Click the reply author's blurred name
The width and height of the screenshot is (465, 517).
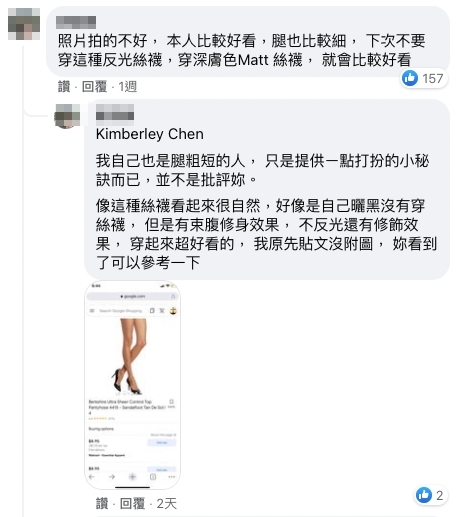(x=115, y=112)
